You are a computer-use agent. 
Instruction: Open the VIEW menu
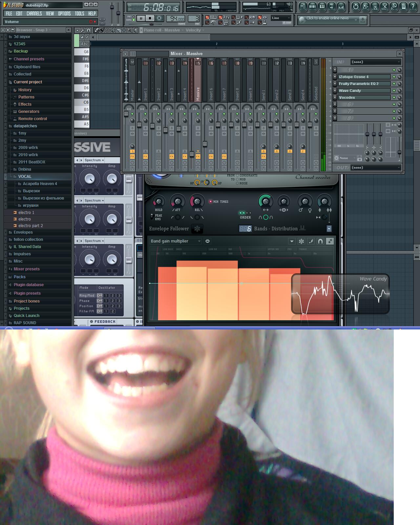point(50,13)
